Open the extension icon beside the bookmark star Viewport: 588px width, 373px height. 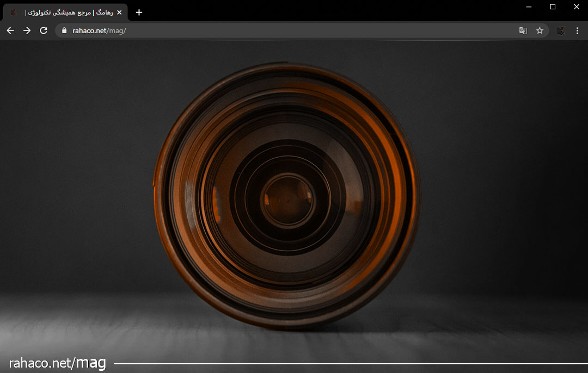[561, 31]
